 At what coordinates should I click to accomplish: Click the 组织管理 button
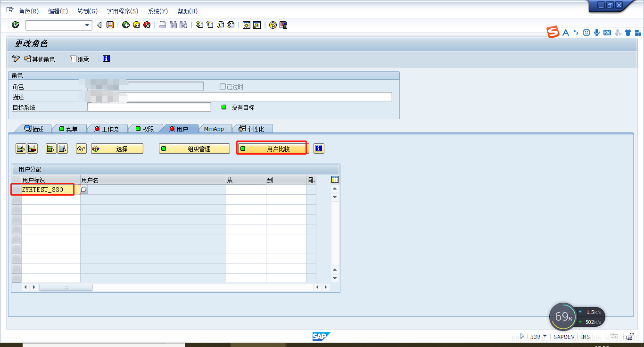(x=194, y=149)
